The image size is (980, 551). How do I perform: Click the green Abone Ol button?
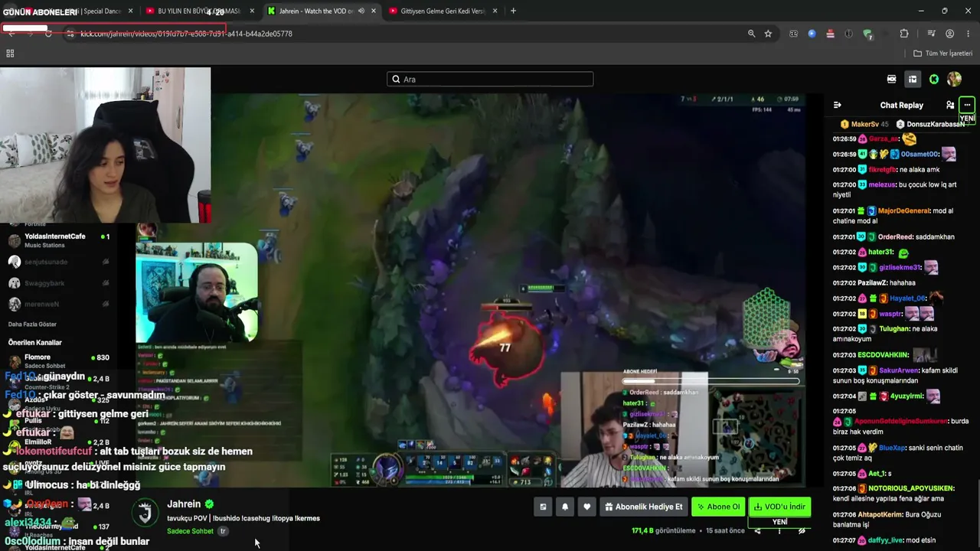click(x=718, y=507)
